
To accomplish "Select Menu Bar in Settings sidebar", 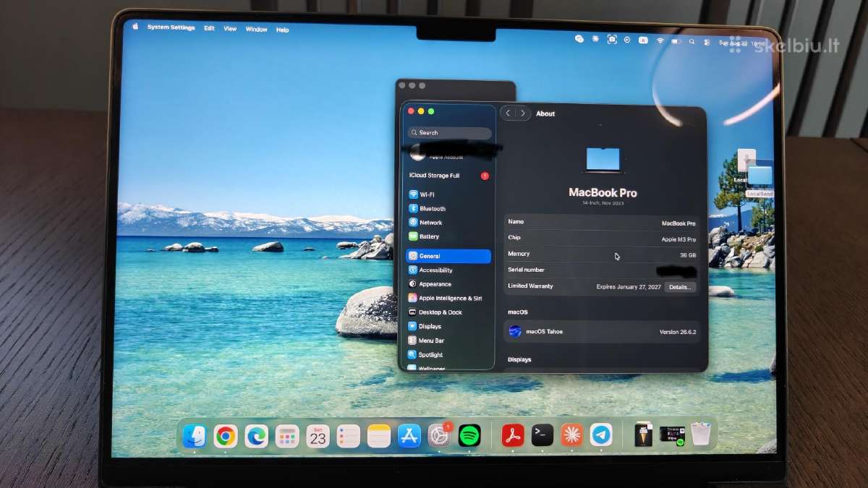I will (448, 341).
